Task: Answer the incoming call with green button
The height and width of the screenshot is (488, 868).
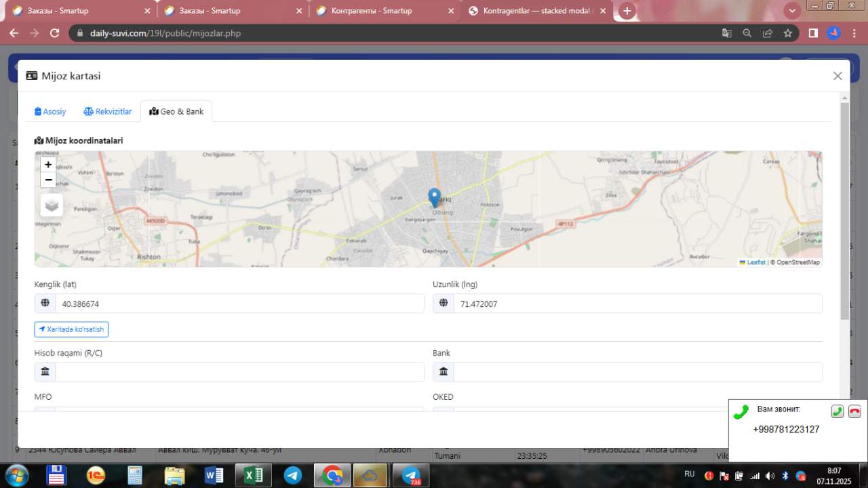Action: [837, 411]
